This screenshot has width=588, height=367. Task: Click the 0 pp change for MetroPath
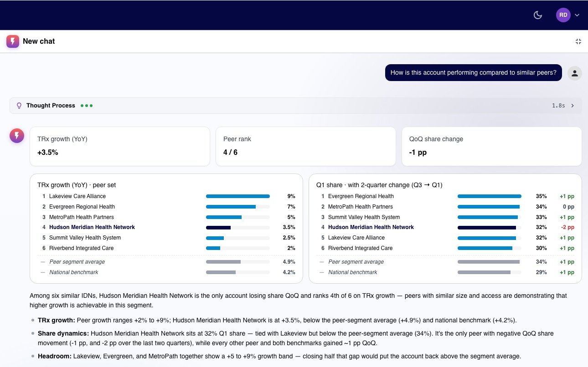click(568, 207)
